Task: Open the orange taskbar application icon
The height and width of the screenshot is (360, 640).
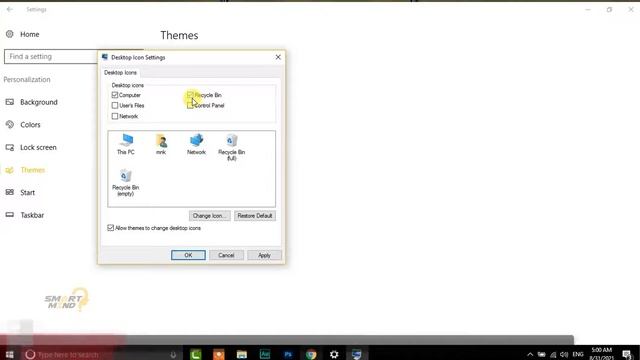Action: [219, 354]
